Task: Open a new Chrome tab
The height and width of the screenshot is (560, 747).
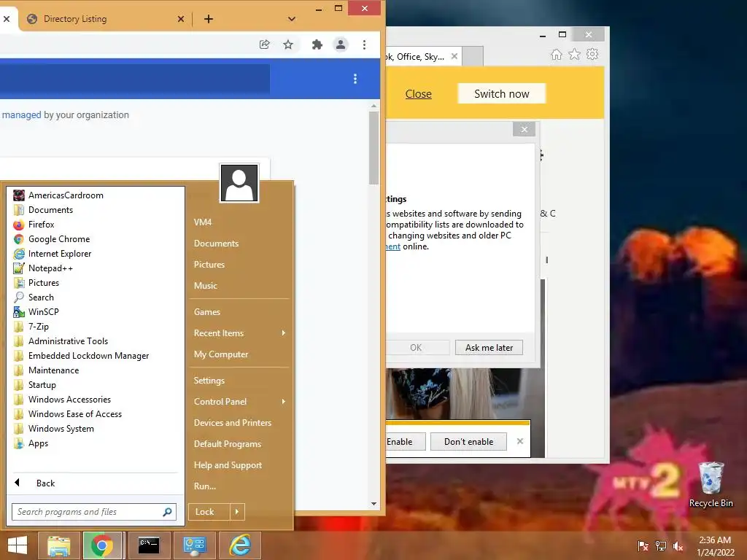Action: (x=208, y=19)
